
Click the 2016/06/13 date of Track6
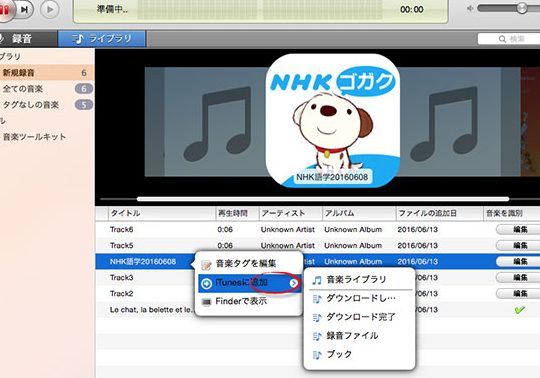click(x=417, y=229)
